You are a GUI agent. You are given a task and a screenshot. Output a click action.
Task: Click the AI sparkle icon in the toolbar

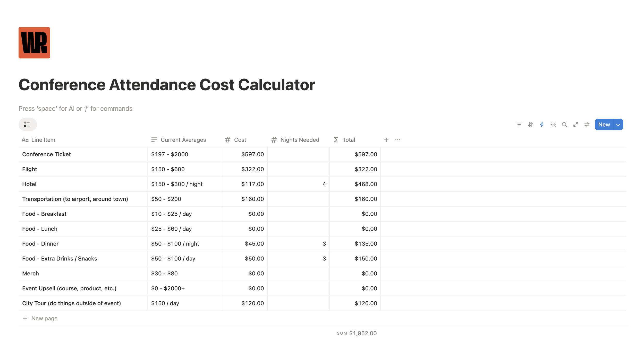coord(553,125)
